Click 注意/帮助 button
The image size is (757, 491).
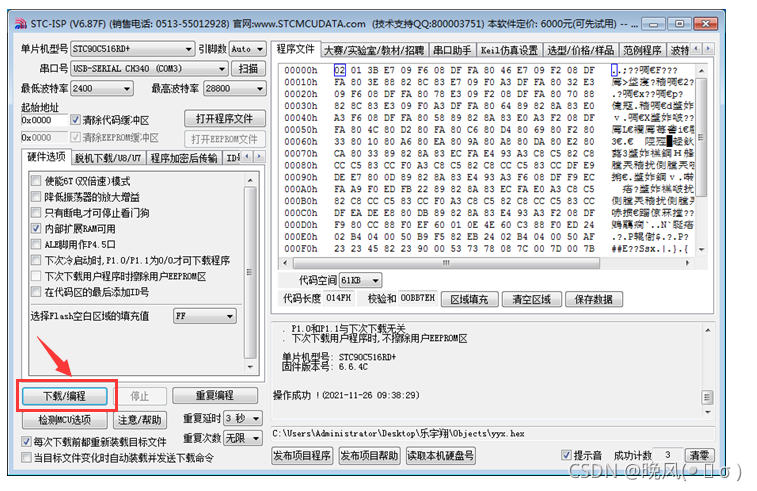click(140, 420)
